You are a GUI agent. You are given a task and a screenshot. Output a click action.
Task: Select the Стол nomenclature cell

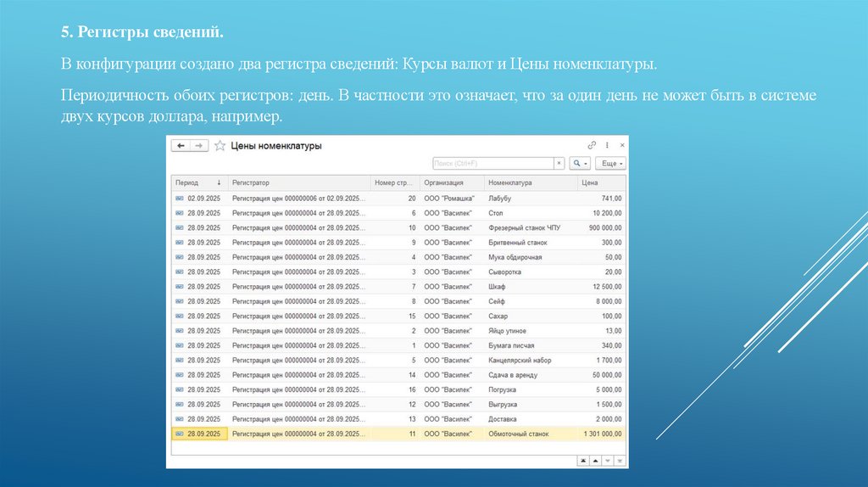tap(531, 213)
